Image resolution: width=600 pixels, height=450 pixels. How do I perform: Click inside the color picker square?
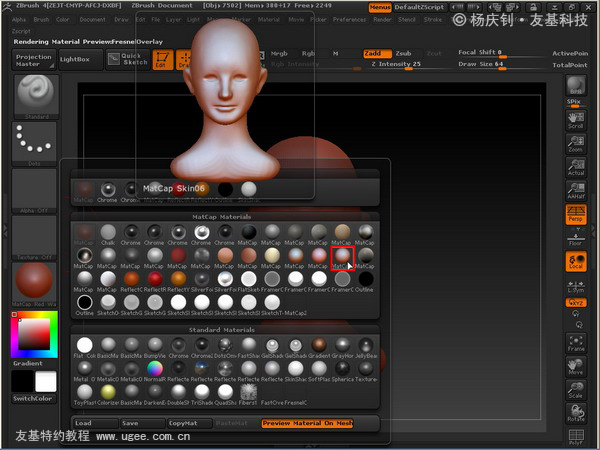34,334
